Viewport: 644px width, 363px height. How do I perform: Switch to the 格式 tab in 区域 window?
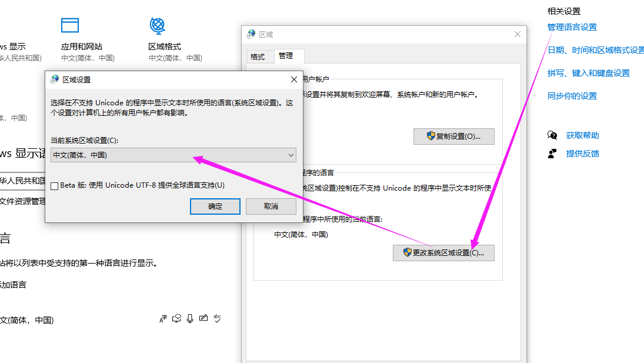[258, 56]
